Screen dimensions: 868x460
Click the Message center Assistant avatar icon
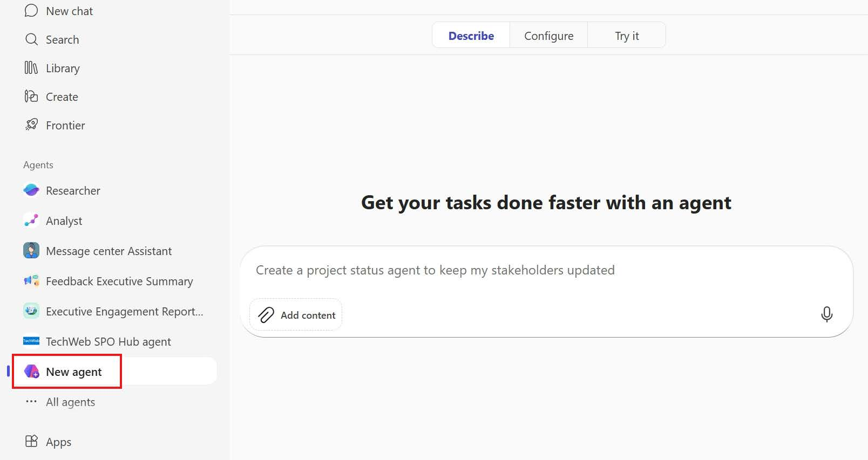(31, 251)
